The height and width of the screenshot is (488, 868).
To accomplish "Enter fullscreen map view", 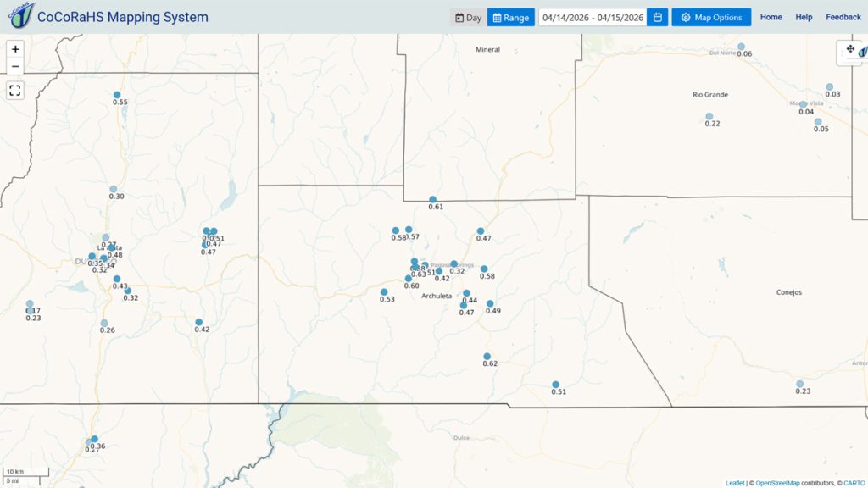I will pyautogui.click(x=15, y=90).
